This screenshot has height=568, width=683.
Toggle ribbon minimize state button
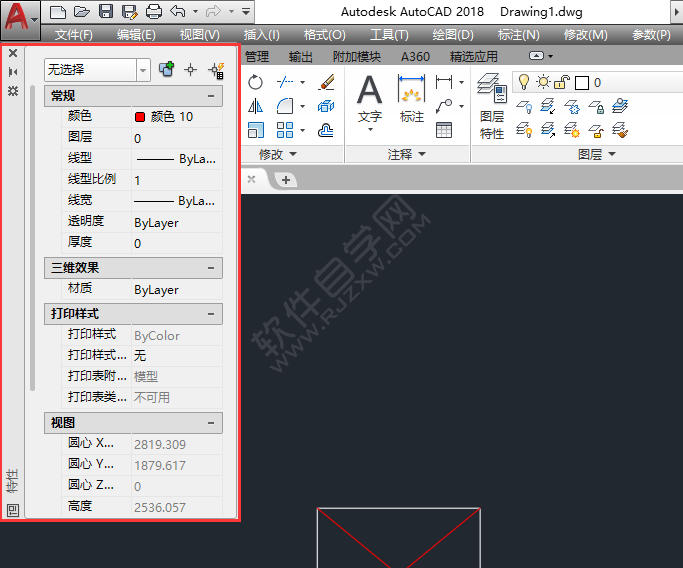536,56
